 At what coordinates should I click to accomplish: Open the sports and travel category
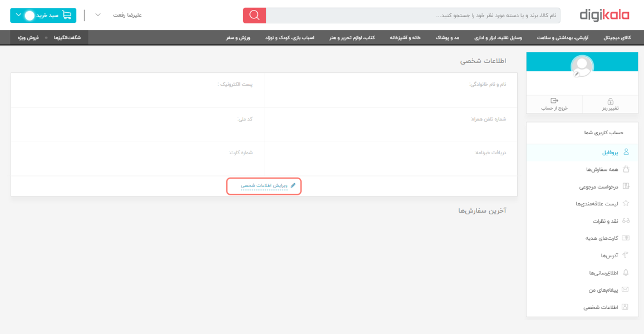(238, 38)
